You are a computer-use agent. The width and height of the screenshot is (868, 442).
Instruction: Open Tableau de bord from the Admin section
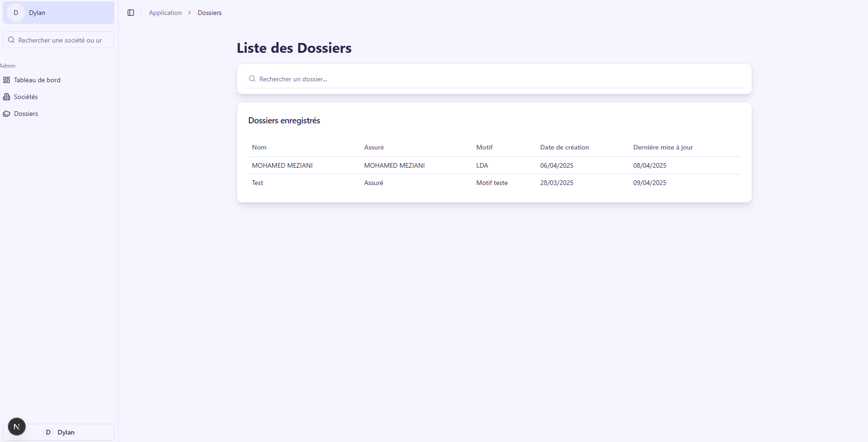[36, 80]
